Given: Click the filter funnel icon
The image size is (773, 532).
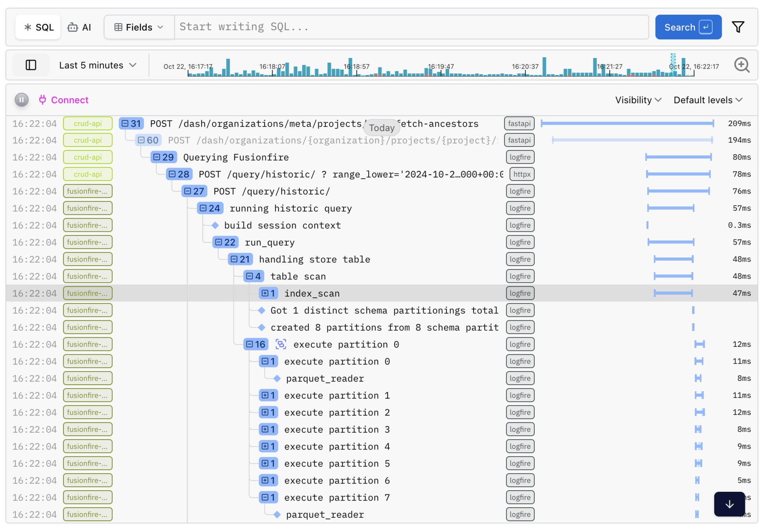Looking at the screenshot, I should point(738,27).
